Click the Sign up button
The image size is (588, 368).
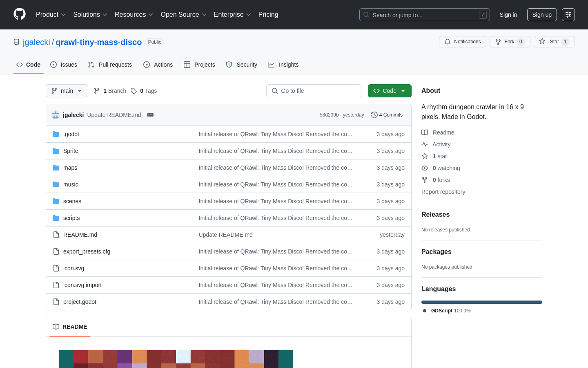point(542,15)
